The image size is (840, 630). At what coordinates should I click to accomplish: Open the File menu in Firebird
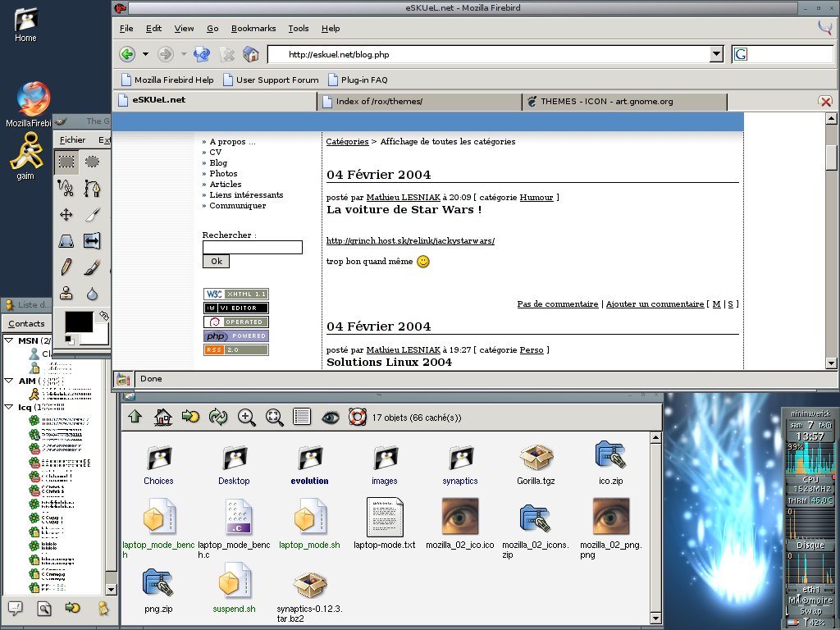tap(126, 29)
